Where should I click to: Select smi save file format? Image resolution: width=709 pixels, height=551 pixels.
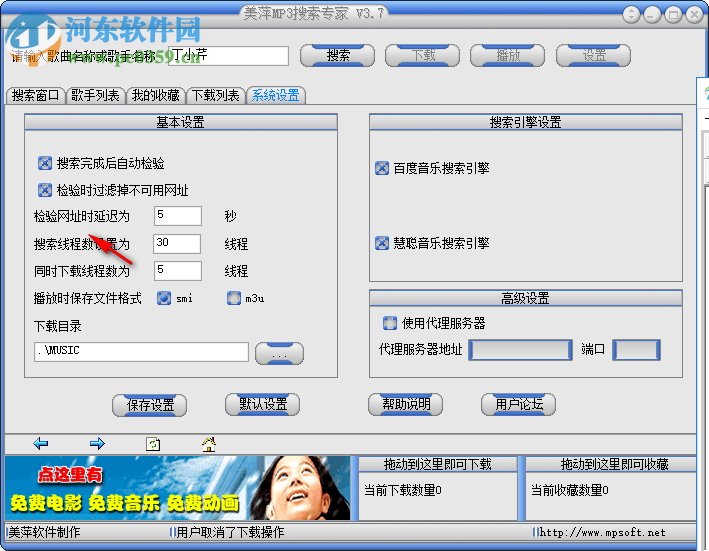pyautogui.click(x=164, y=298)
